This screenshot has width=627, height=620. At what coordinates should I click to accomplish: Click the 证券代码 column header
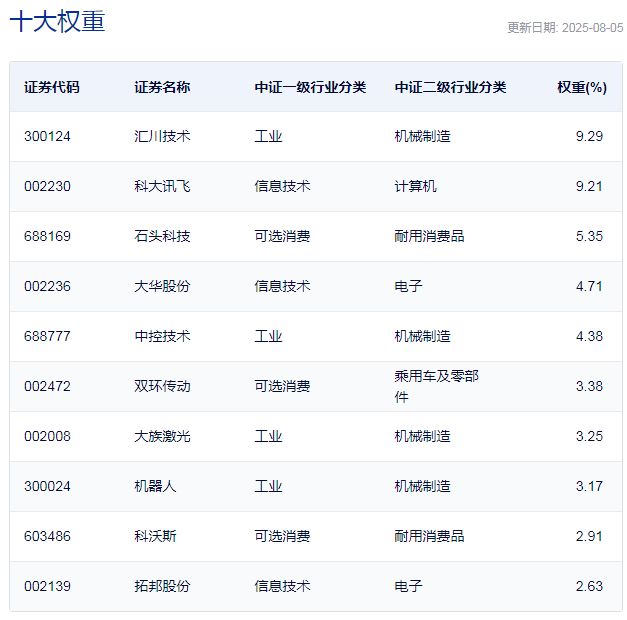coord(52,87)
